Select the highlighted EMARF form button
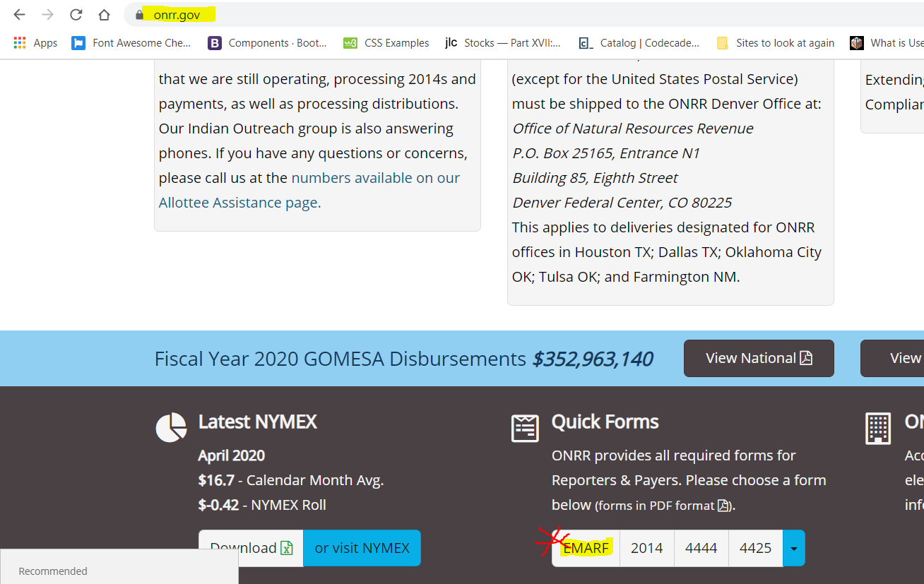 coord(586,547)
